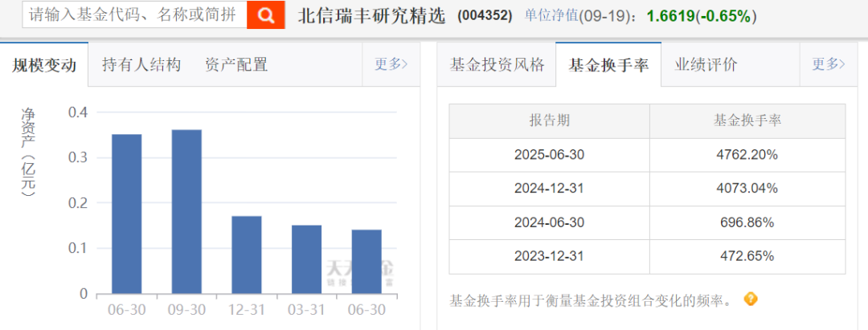The image size is (868, 330).
Task: Click the fund name 北信瑞丰研究精选
Action: [x=371, y=16]
